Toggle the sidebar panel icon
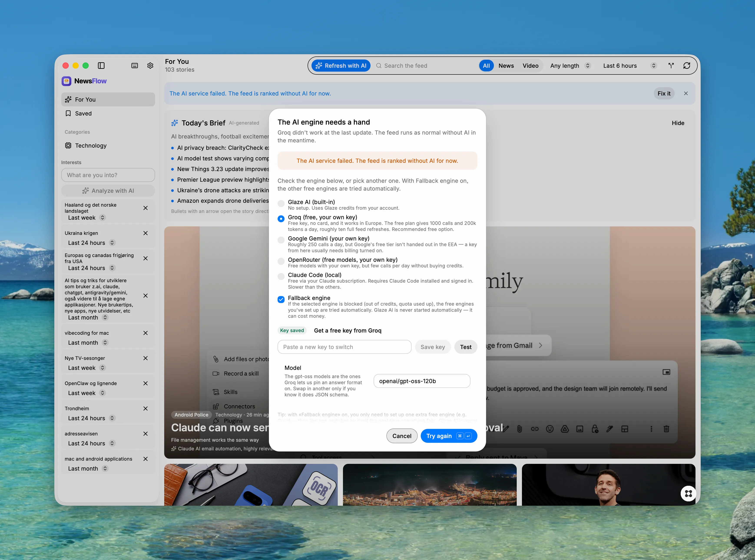The height and width of the screenshot is (560, 755). (x=101, y=65)
